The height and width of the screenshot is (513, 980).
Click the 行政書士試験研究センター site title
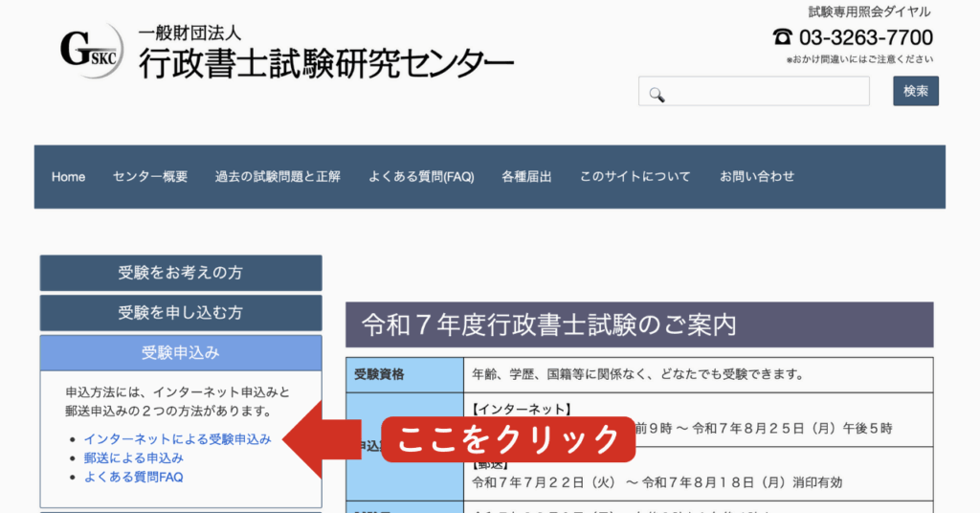coord(325,62)
